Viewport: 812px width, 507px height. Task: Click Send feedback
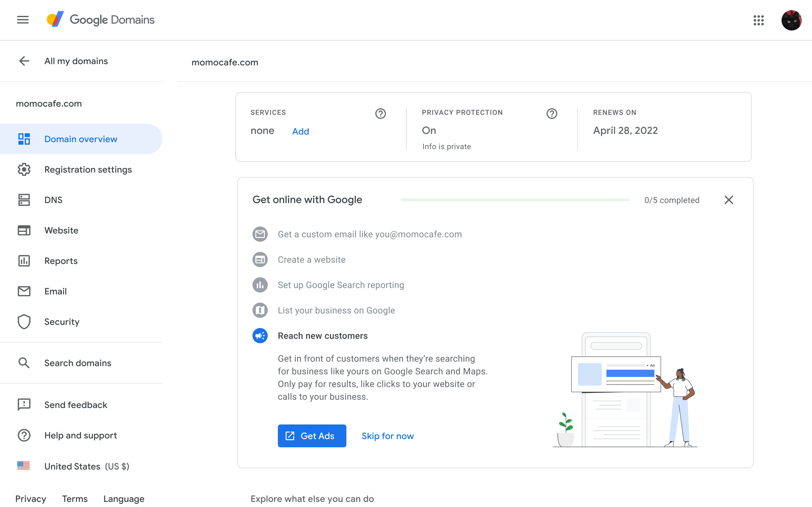[81, 405]
